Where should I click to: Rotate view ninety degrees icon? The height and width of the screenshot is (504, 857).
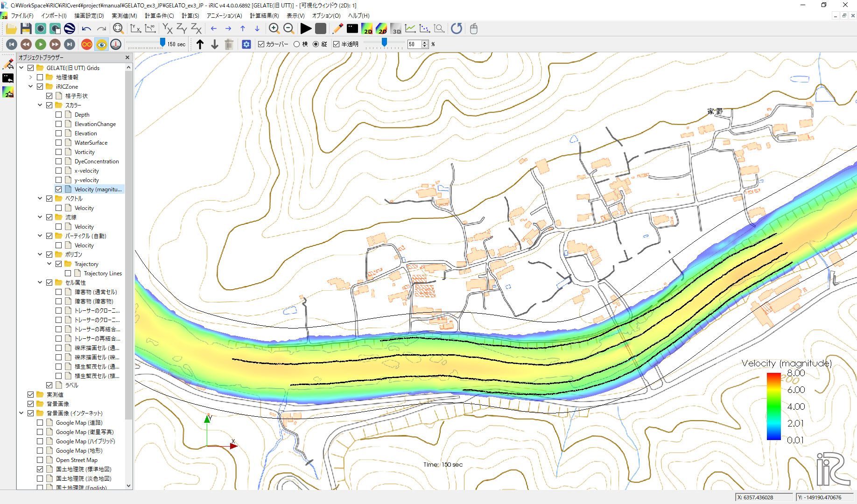(x=150, y=29)
